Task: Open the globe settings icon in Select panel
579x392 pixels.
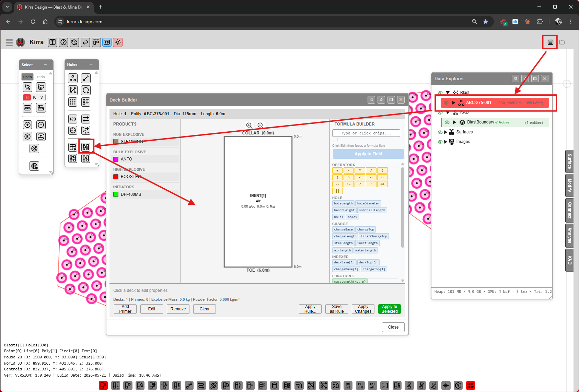Action: click(34, 166)
